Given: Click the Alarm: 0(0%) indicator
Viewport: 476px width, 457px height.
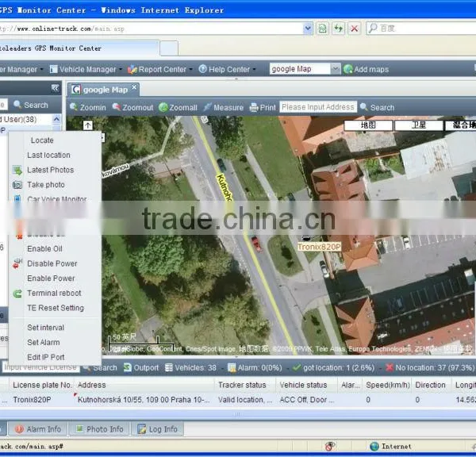Looking at the screenshot, I should (255, 367).
